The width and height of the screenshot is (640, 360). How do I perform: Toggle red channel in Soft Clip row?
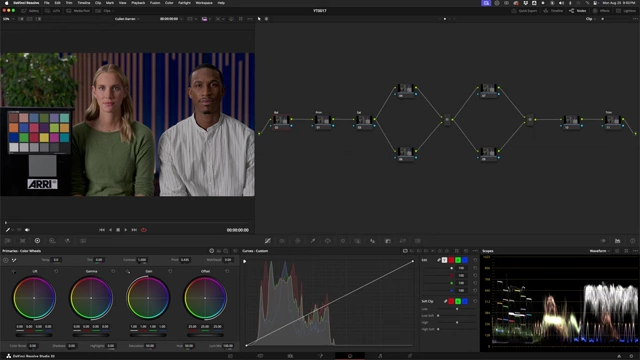[451, 301]
